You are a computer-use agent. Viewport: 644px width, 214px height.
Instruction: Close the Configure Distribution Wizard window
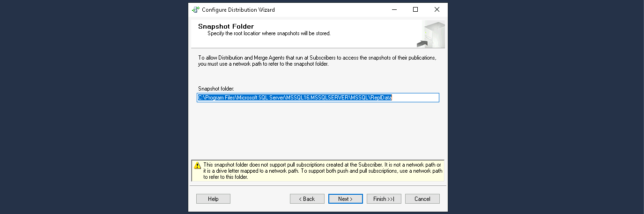click(437, 9)
